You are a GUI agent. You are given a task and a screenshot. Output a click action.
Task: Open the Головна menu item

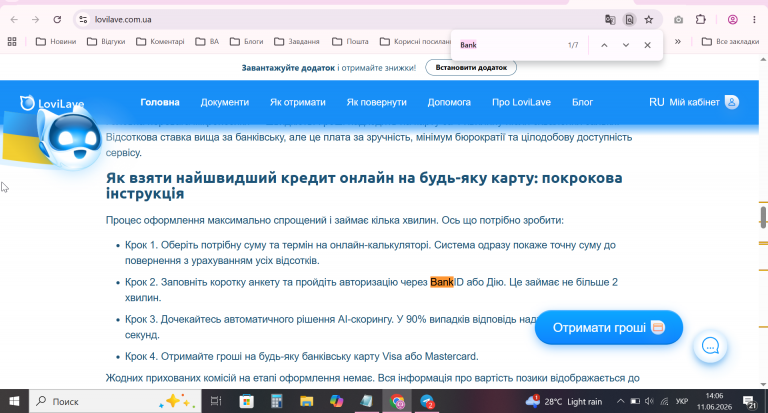tap(160, 102)
